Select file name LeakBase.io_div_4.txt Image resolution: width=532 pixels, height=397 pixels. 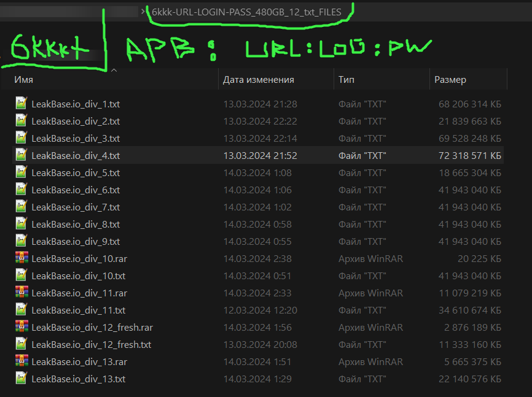click(76, 156)
